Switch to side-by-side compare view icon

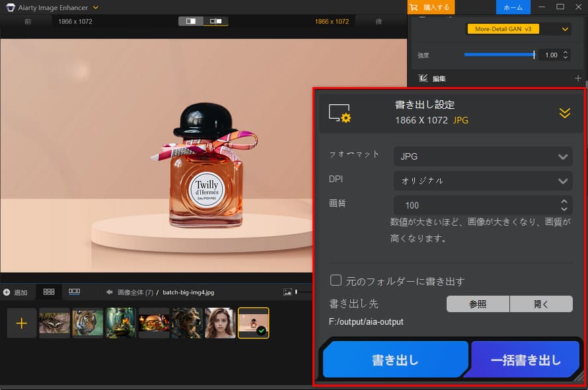(215, 21)
